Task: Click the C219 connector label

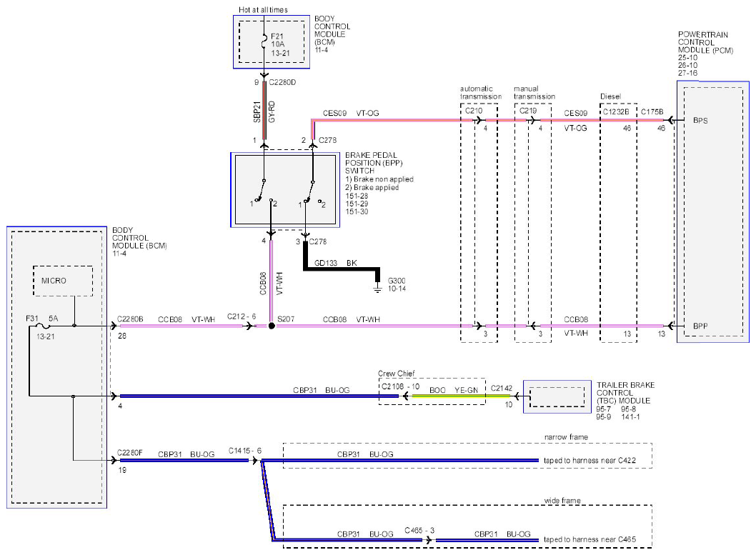Action: (x=528, y=110)
